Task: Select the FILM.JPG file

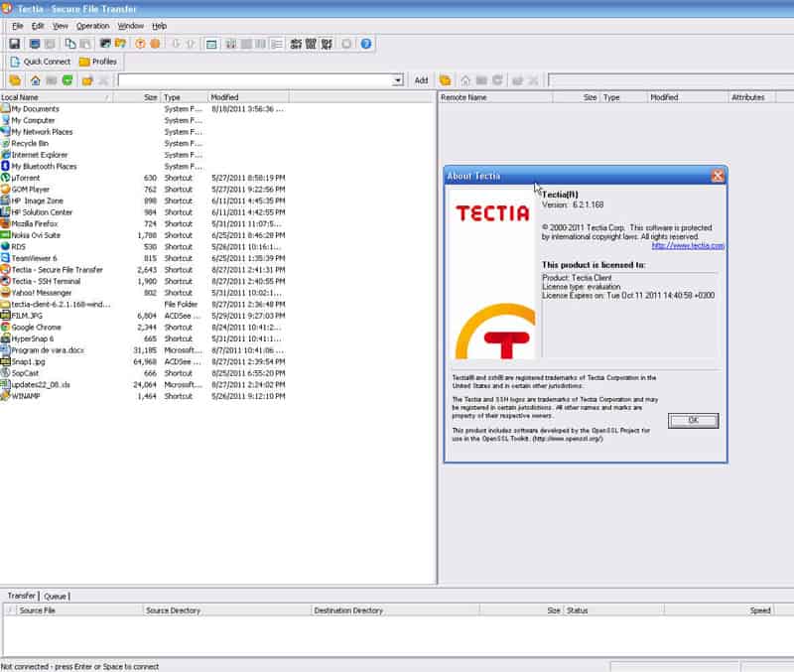Action: click(27, 316)
